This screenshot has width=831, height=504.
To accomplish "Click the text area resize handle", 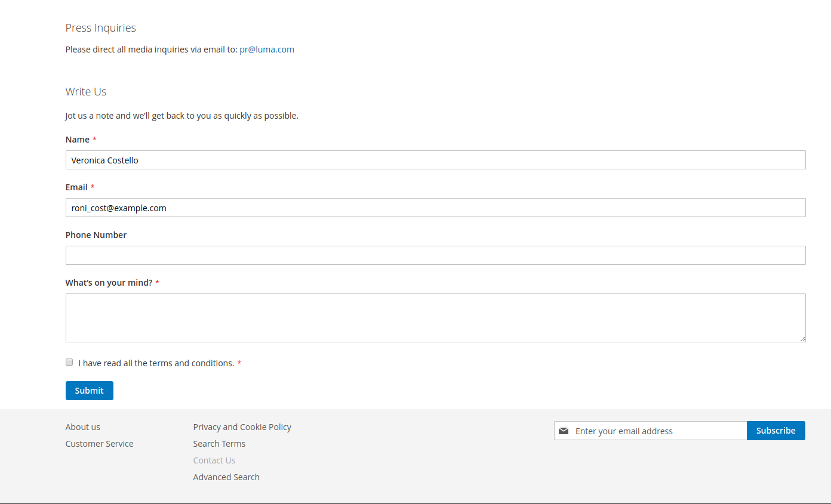I will click(802, 338).
